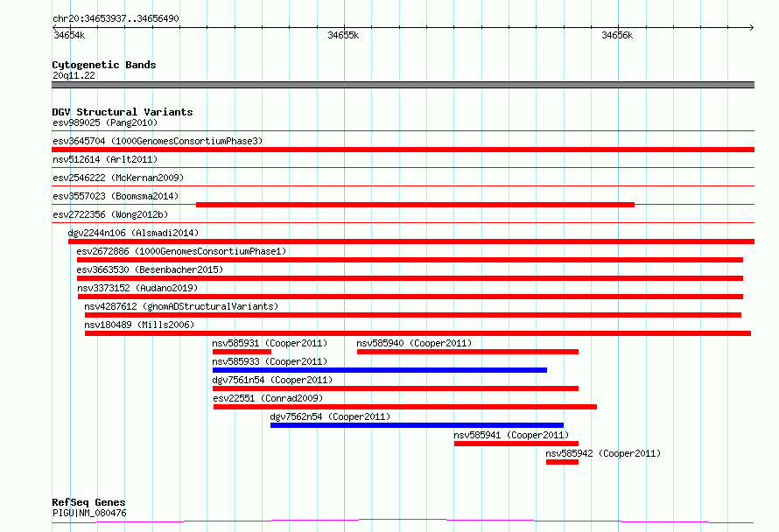Screen dimensions: 779x532
Task: Select the red bar under nsv180489
Action: pos(418,333)
